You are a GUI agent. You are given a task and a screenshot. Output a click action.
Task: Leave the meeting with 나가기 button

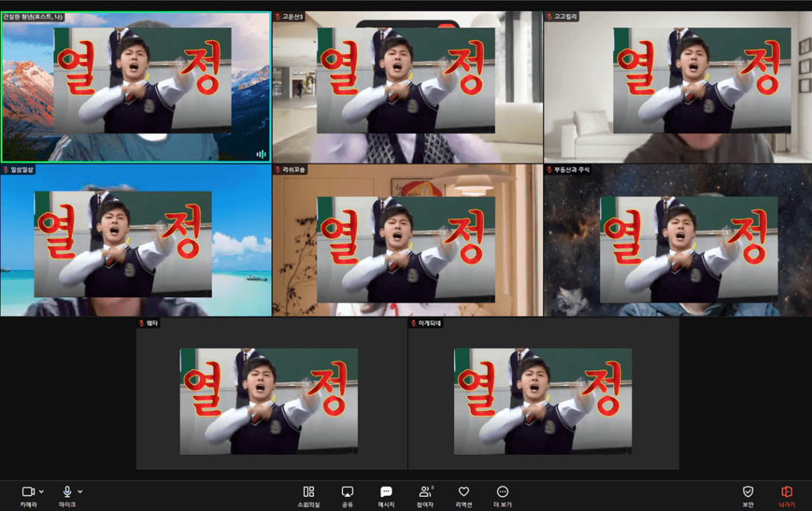[787, 496]
